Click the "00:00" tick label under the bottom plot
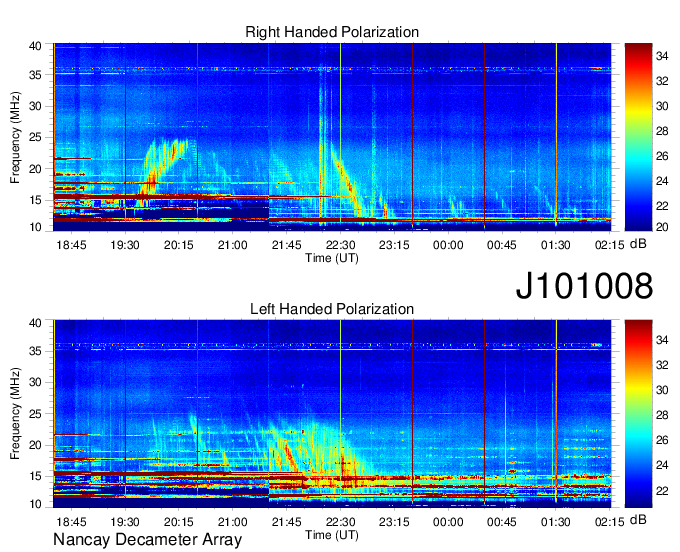 [448, 522]
